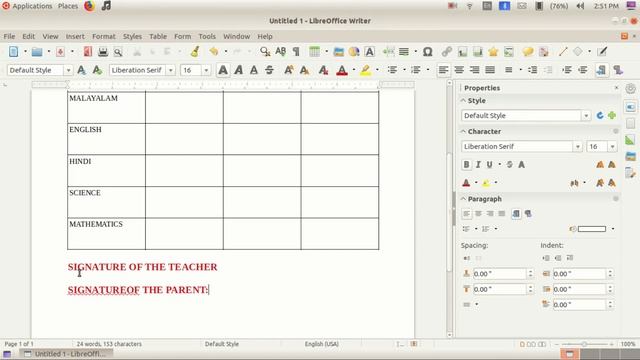Toggle underline in the formatting toolbar
640x360 pixels.
[x=254, y=70]
